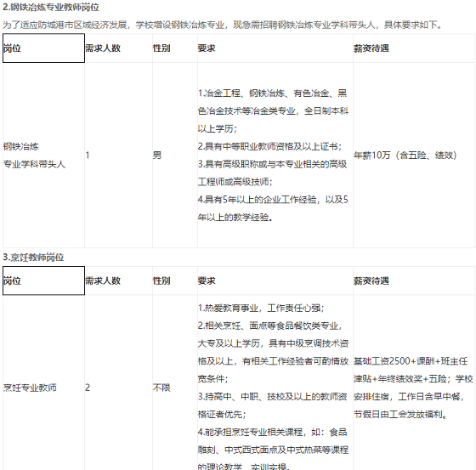This screenshot has width=476, height=470.
Task: Click the 3.烹饪教师岗位 section heading
Action: tap(33, 258)
